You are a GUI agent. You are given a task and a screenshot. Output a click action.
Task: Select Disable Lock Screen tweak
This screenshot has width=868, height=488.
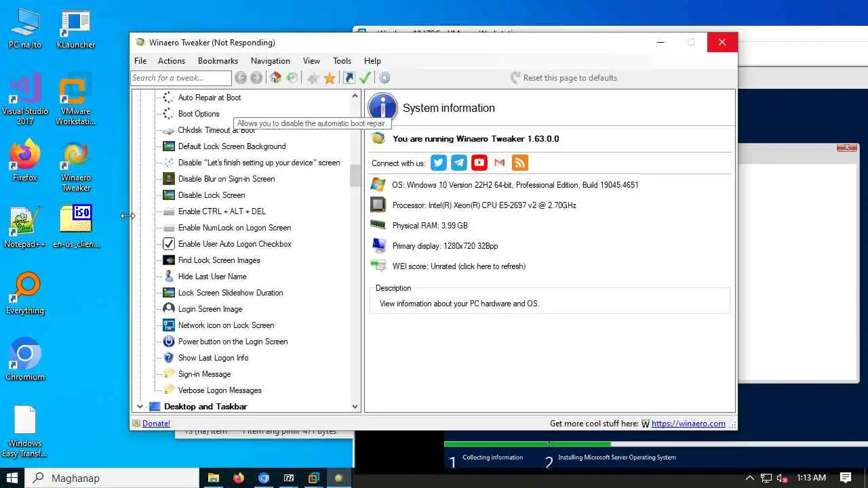coord(212,195)
